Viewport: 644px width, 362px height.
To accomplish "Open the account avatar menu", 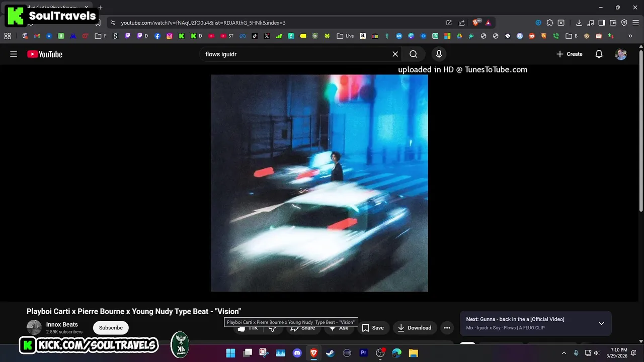I will [621, 54].
